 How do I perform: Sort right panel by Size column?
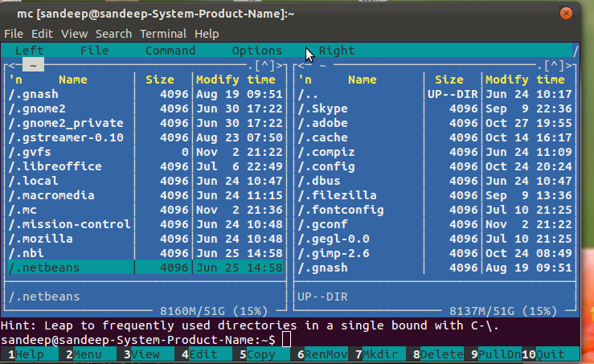(x=449, y=80)
